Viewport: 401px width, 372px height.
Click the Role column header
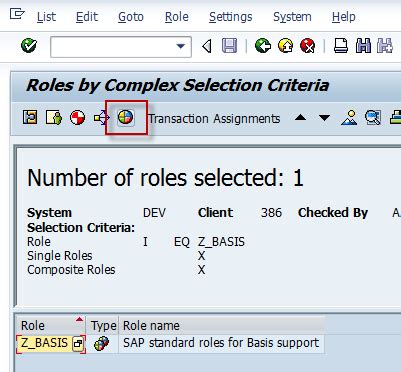click(x=51, y=325)
